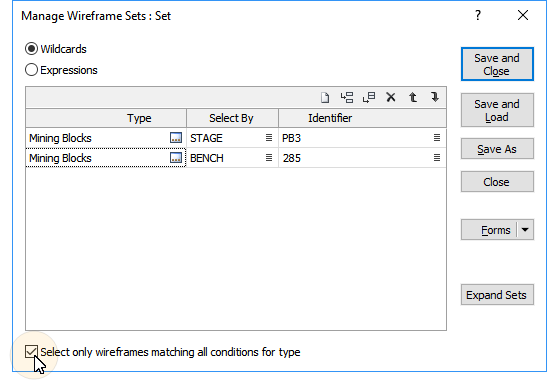The width and height of the screenshot is (548, 389).
Task: Move row up with the up arrow icon
Action: (413, 97)
